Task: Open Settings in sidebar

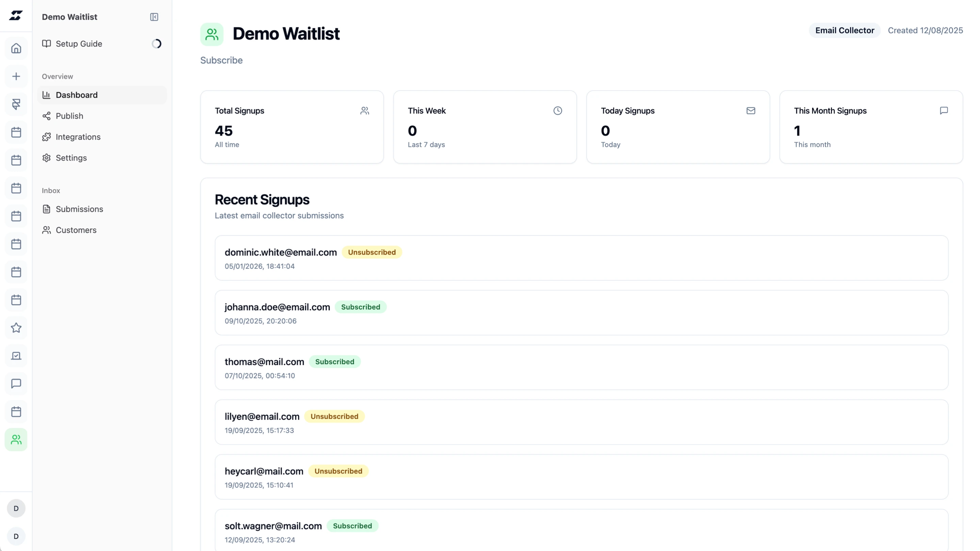Action: 71,158
